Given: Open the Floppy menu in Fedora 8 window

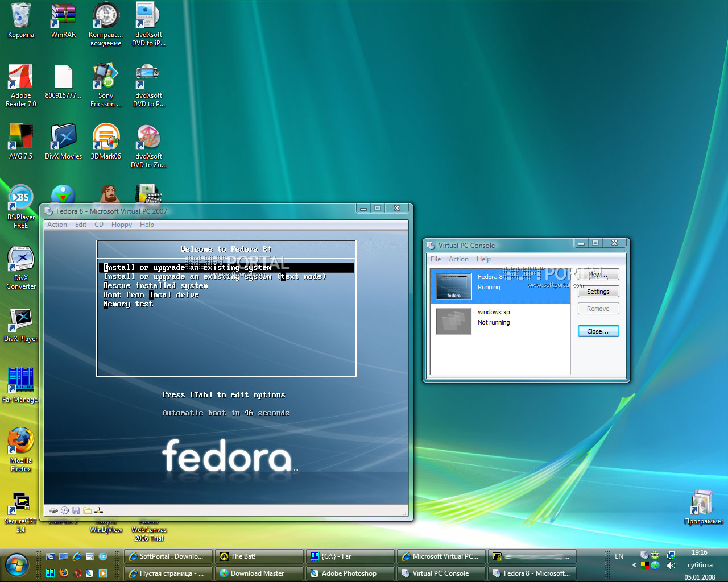Looking at the screenshot, I should coord(122,225).
